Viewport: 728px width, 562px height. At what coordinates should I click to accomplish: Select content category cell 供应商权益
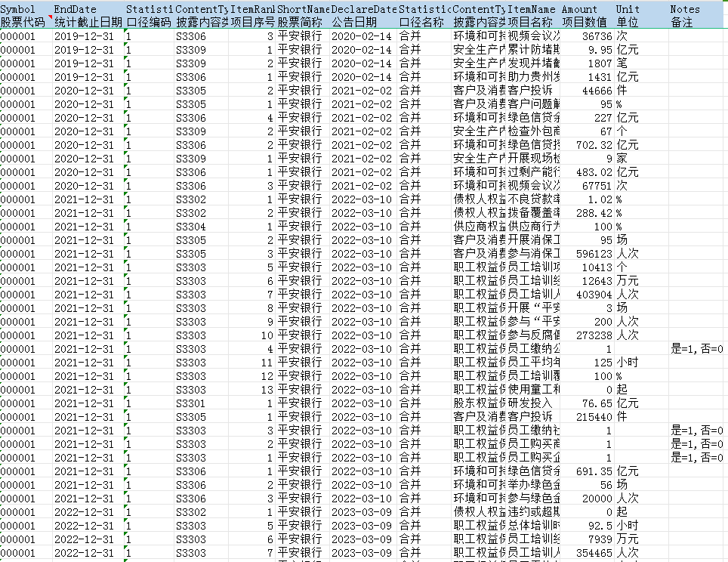[x=479, y=227]
